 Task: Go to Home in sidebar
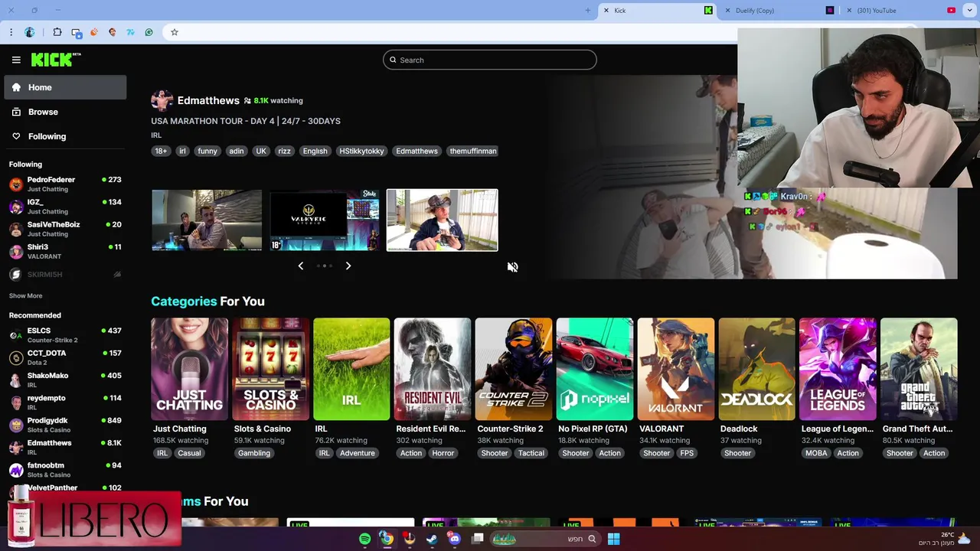65,87
